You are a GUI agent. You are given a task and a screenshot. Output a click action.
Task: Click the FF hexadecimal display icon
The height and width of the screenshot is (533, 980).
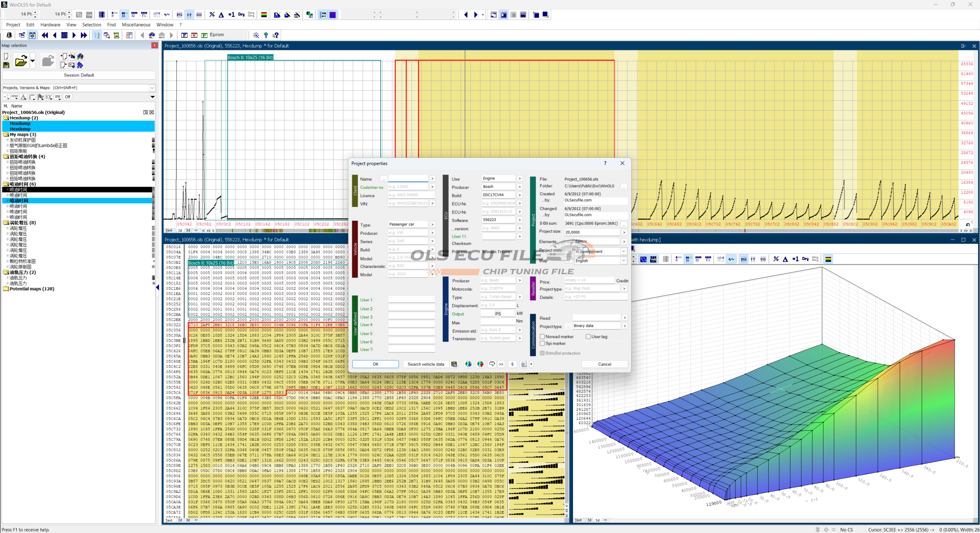[x=189, y=15]
